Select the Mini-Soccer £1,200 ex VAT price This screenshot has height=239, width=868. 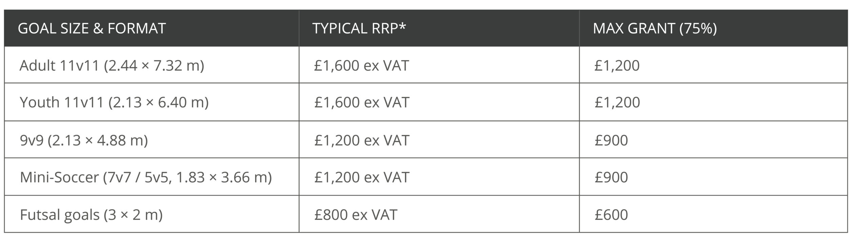click(x=362, y=177)
